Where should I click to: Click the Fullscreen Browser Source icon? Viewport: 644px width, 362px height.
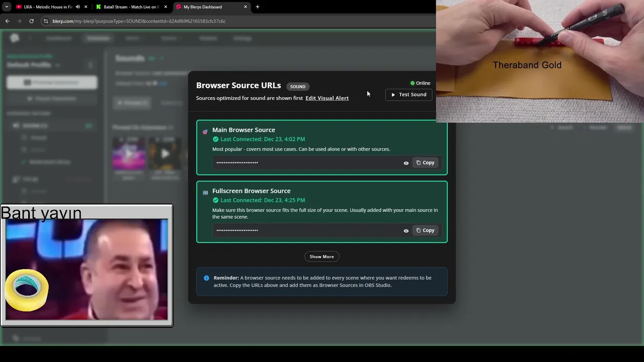click(205, 193)
